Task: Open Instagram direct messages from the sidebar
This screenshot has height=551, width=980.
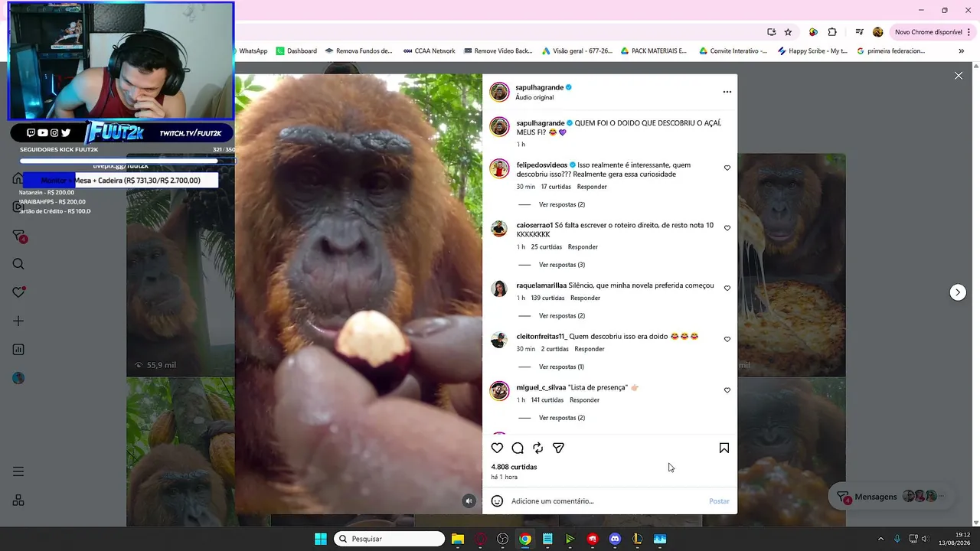Action: (19, 236)
